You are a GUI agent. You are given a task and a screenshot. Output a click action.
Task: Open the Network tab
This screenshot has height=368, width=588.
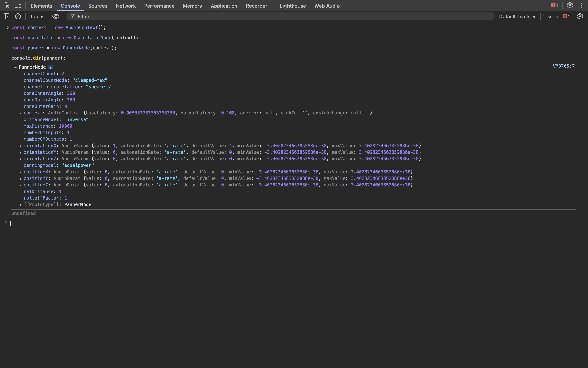(x=126, y=6)
